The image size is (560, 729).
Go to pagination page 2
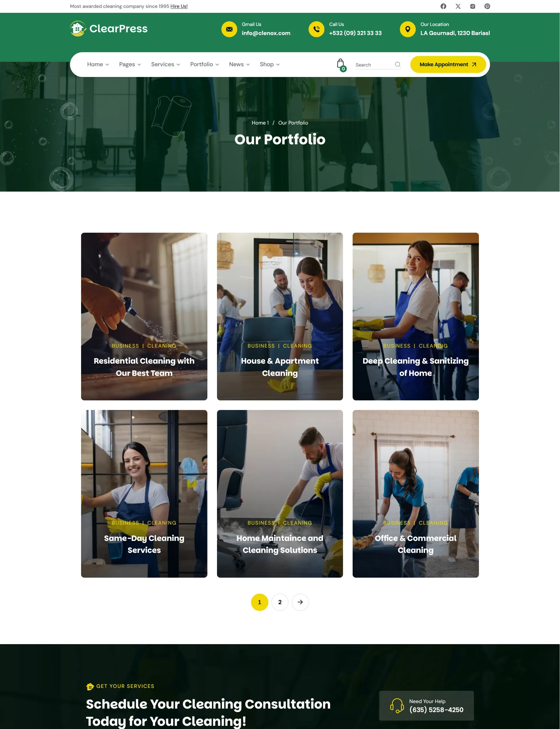pos(280,602)
